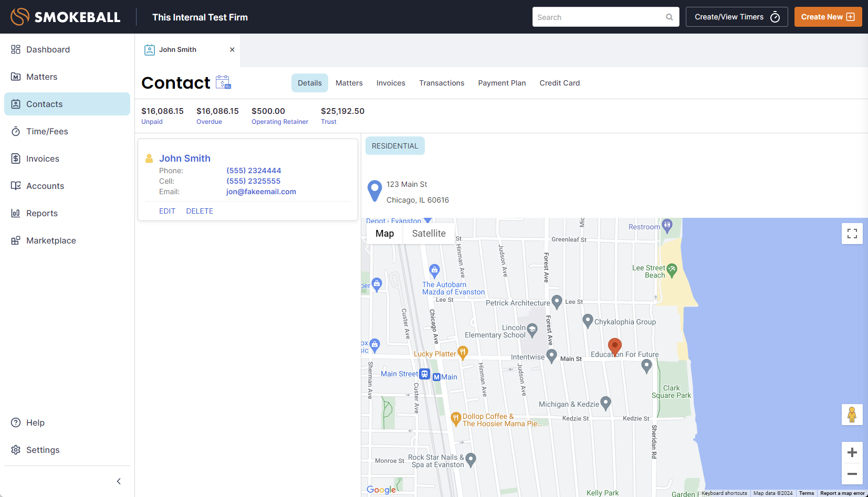Open Marketplace in sidebar
Viewport: 868px width, 497px height.
click(x=67, y=240)
